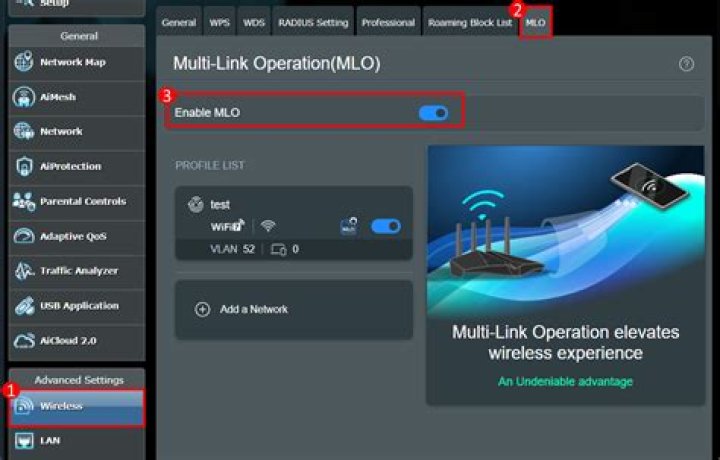Click the Network Map globe icon

(24, 62)
